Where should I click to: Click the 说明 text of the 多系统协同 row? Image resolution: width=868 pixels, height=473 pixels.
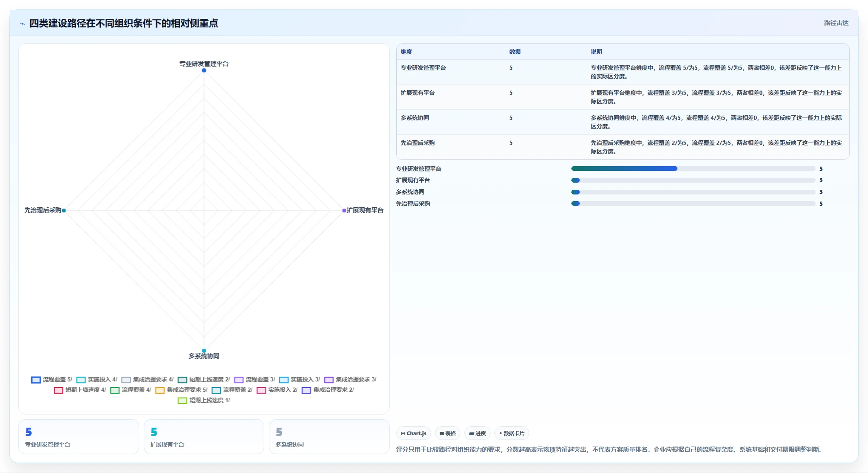tap(716, 122)
